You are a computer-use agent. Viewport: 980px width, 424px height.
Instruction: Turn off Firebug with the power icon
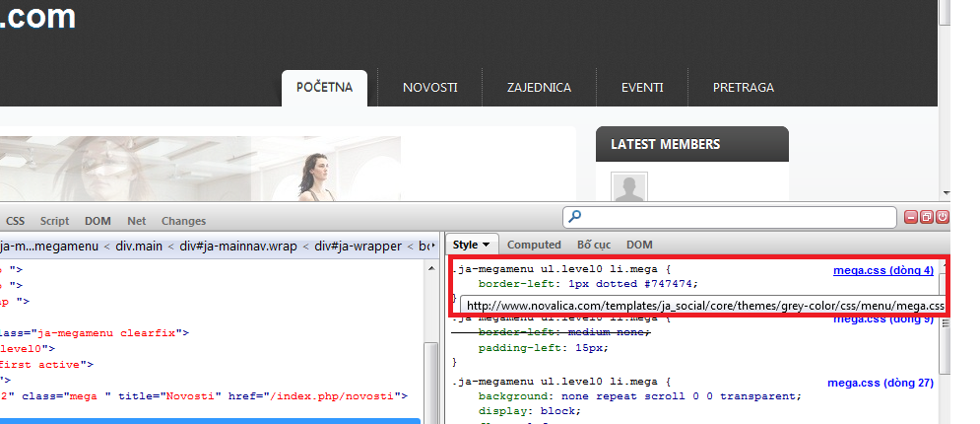[x=942, y=217]
